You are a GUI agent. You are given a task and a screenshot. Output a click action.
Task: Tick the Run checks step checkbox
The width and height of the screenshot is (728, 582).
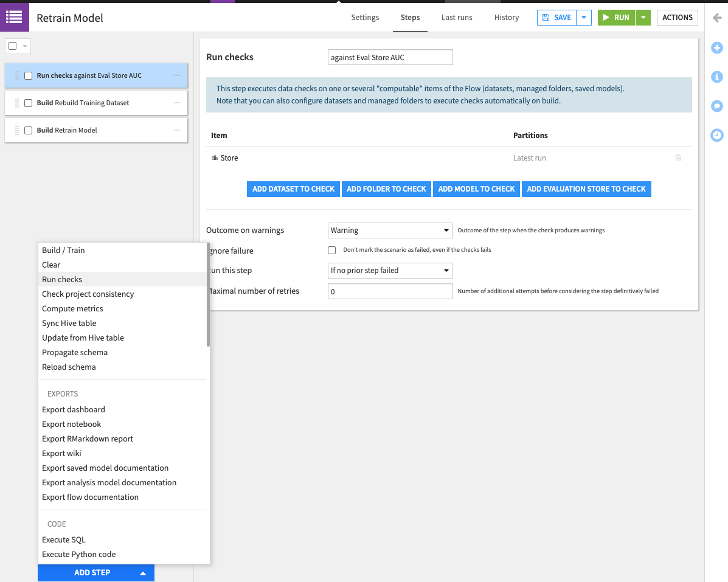(29, 75)
